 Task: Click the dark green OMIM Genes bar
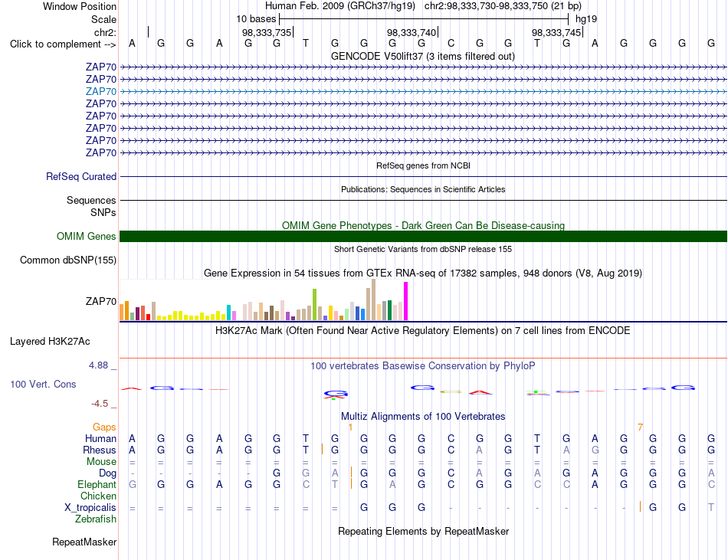point(423,236)
